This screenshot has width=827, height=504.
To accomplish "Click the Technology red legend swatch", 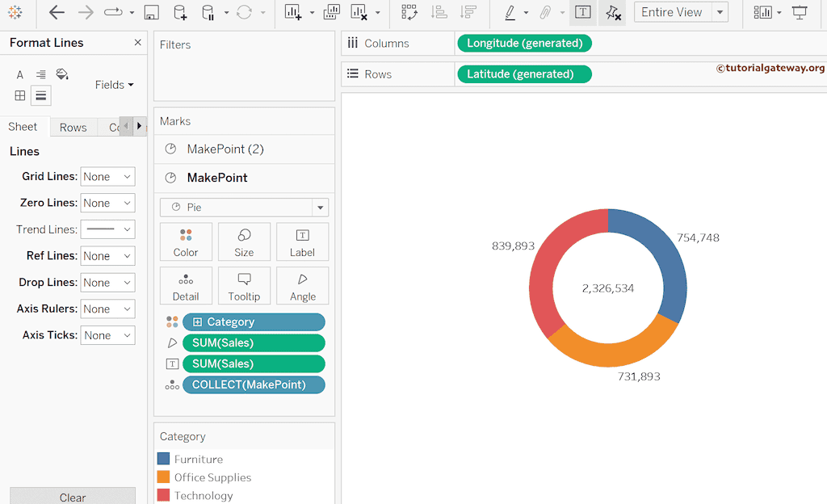I will point(163,495).
